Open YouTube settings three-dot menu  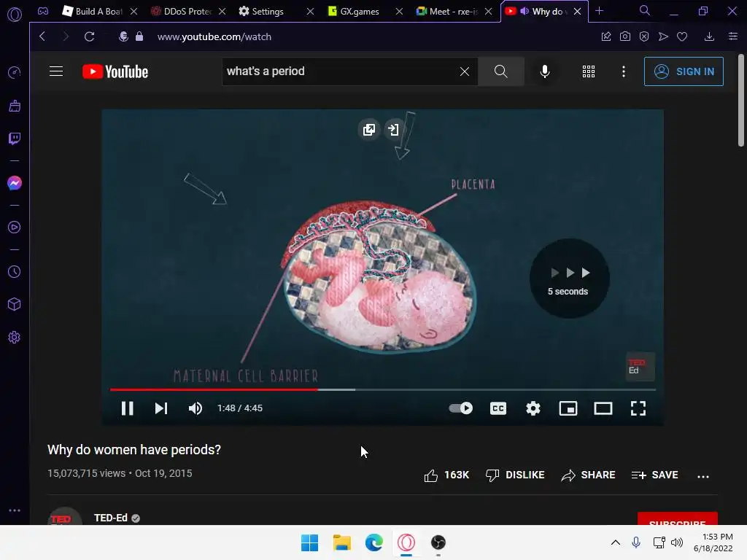(x=624, y=71)
